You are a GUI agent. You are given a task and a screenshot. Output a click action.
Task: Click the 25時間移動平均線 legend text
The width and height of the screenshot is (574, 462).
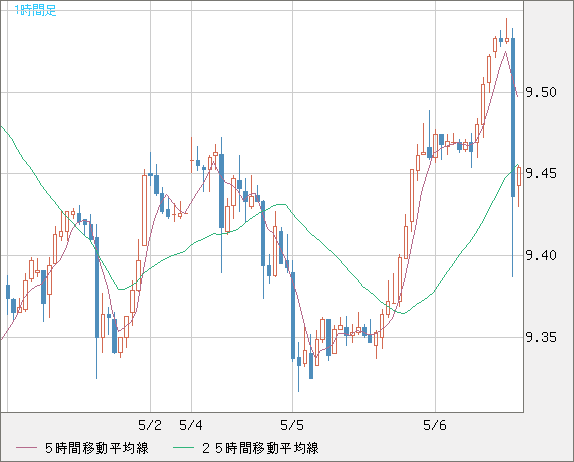coord(260,448)
